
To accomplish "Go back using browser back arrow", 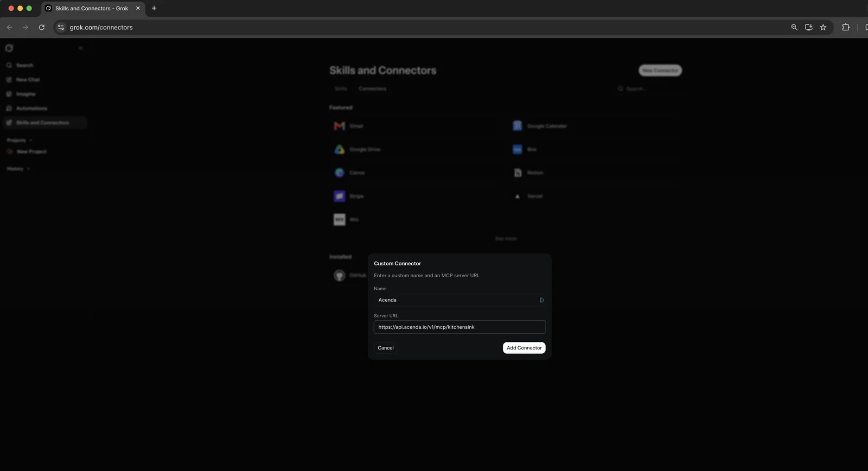I will coord(9,27).
